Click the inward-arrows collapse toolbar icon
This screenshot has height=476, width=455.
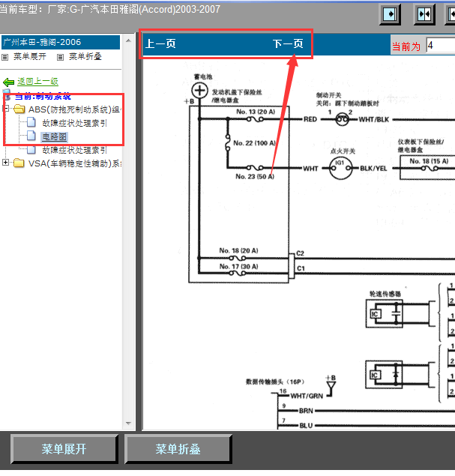[424, 14]
